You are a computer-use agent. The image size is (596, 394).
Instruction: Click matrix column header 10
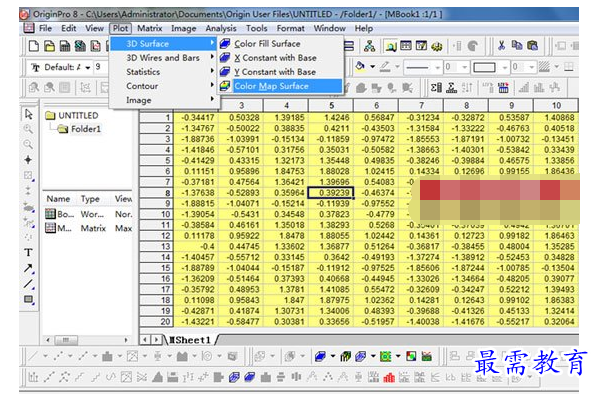tap(556, 106)
